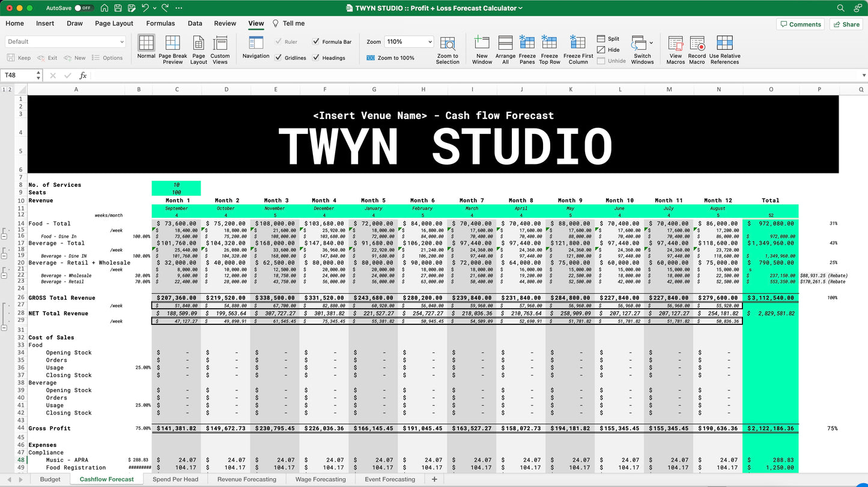Open the Draw ribbon tab
The image size is (868, 487).
[x=74, y=23]
